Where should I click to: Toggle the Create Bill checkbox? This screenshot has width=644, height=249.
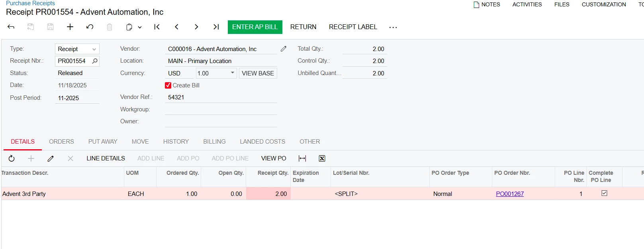coord(168,85)
